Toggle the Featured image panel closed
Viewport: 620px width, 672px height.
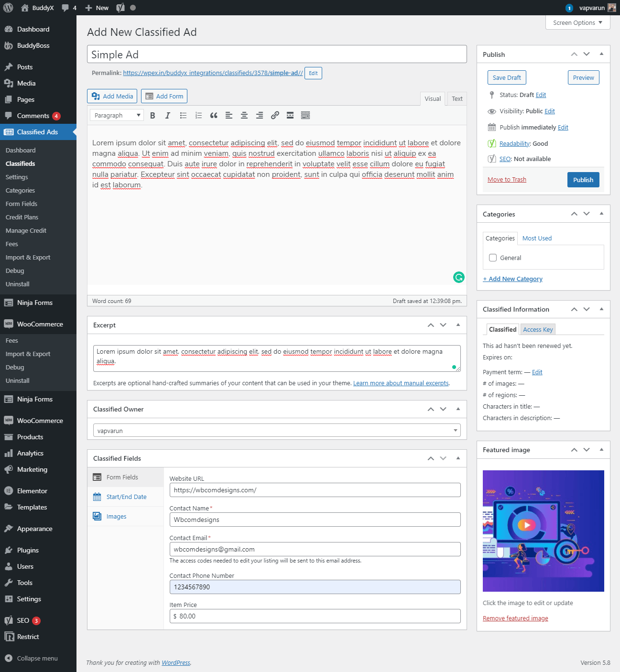[x=601, y=449]
